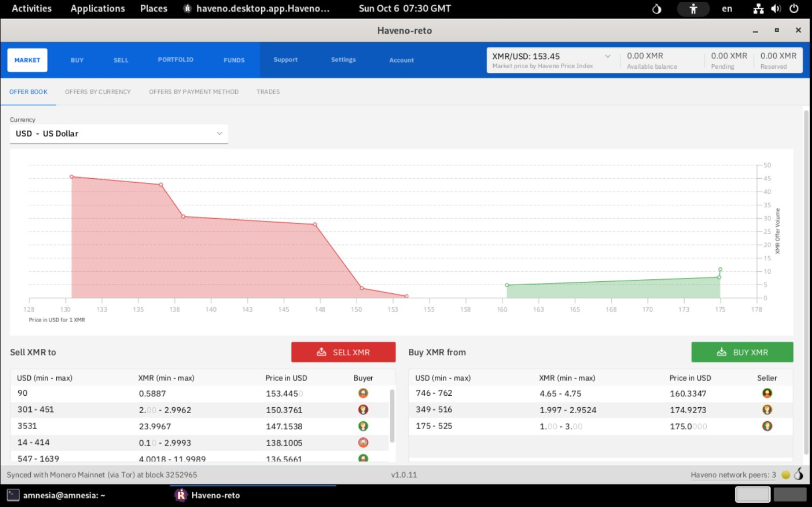Click the version label v1.0.11

(404, 475)
